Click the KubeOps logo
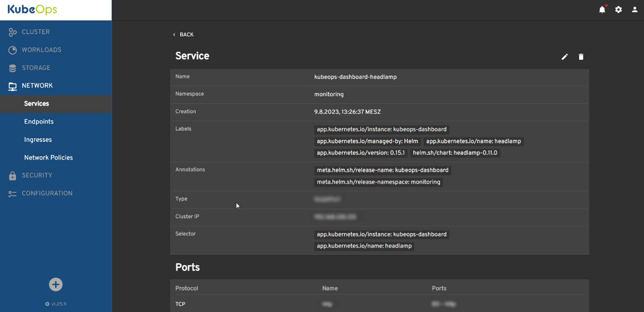This screenshot has width=644, height=312. (x=32, y=10)
